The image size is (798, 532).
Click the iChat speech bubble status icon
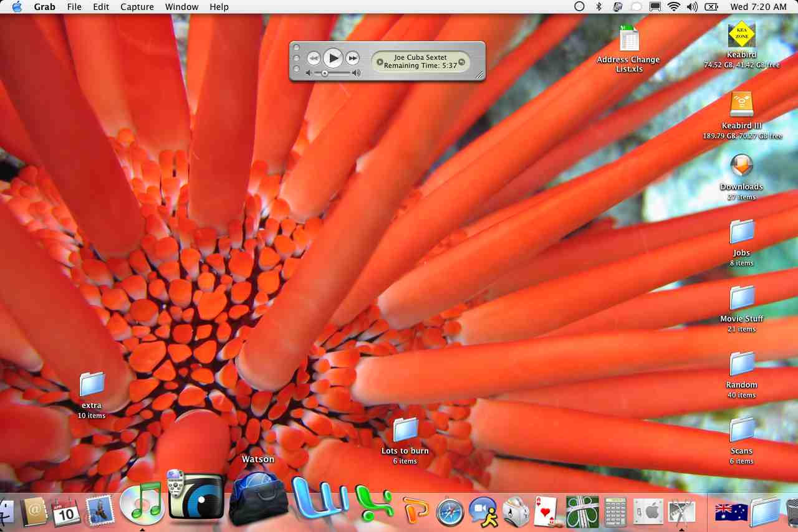(636, 7)
